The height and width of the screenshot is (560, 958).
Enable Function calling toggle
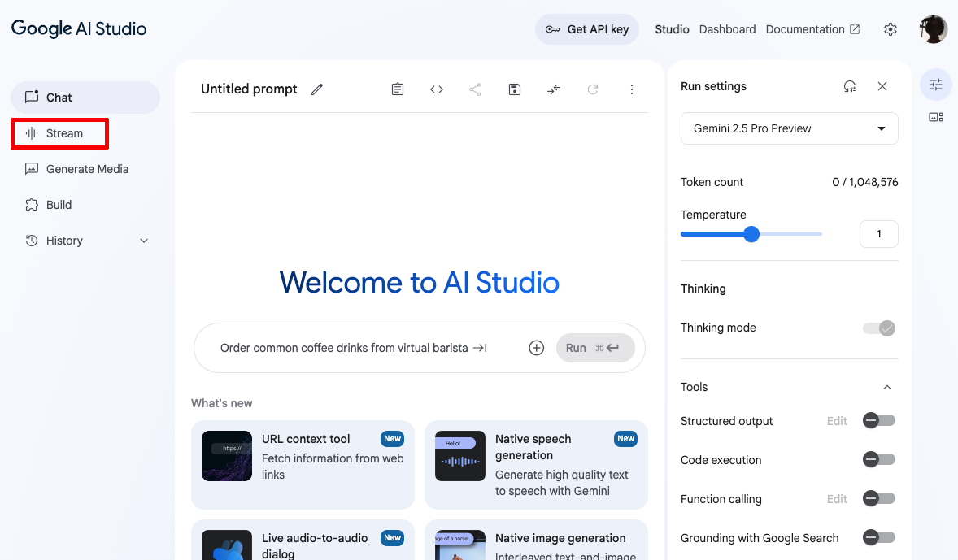879,498
